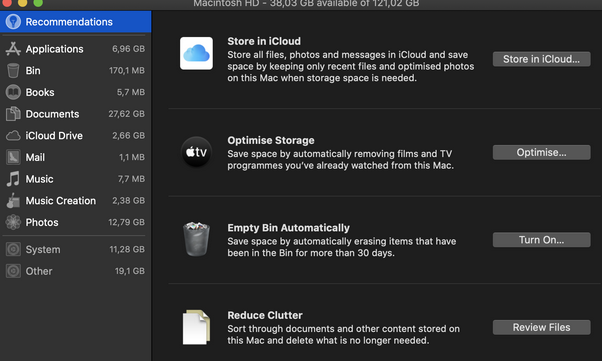Click the 12,79 GB Photos size
This screenshot has width=602, height=361.
(126, 222)
